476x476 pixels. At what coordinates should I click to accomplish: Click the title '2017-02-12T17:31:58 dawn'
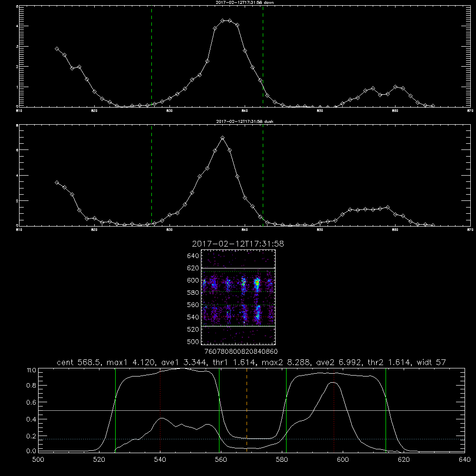point(245,2)
